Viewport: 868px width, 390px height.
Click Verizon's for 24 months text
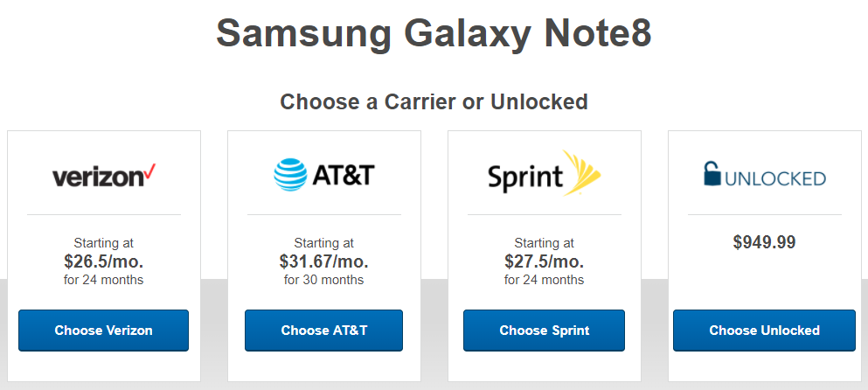[103, 280]
